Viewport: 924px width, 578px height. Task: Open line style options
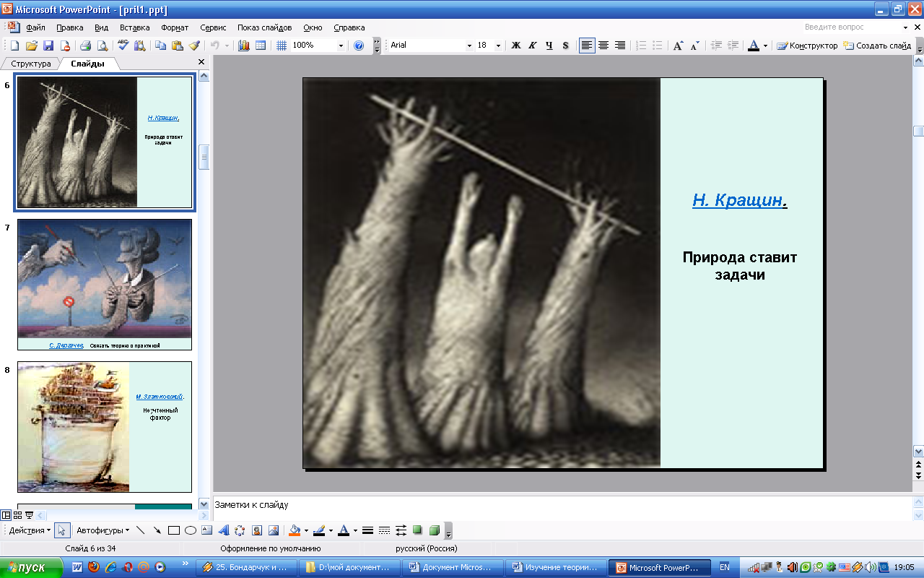[x=367, y=530]
